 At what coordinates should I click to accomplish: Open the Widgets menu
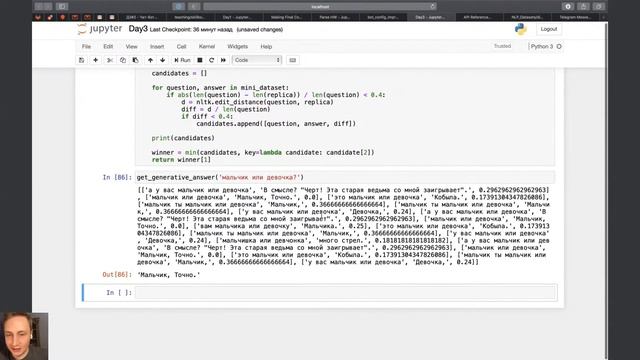[237, 47]
